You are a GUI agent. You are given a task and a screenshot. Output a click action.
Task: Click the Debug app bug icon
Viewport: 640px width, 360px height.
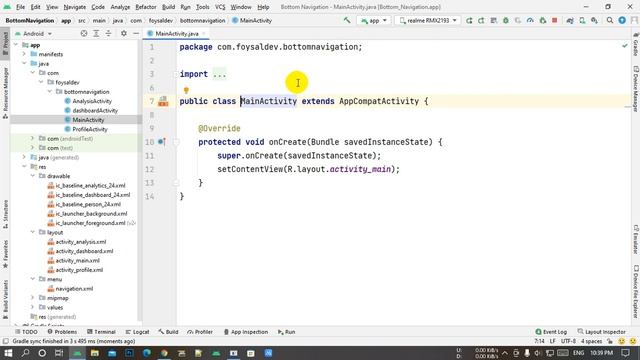tap(506, 20)
